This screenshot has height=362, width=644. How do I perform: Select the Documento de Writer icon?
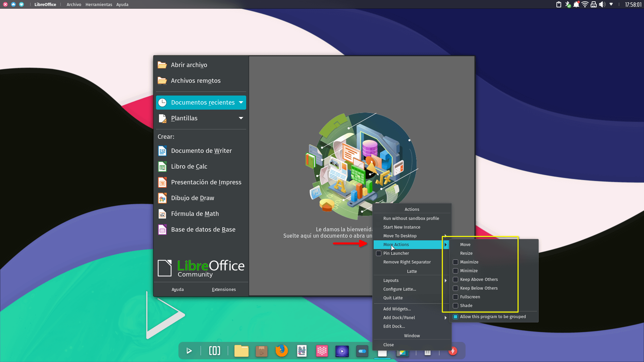pos(162,151)
